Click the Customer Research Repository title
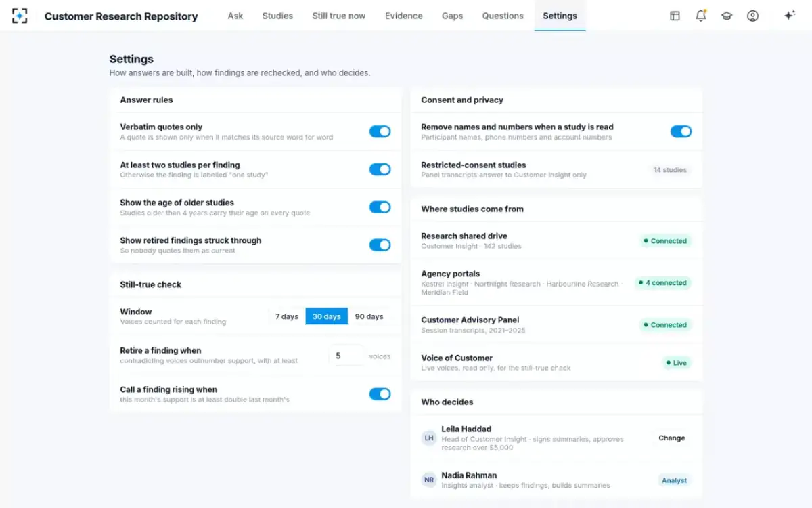 coord(121,16)
